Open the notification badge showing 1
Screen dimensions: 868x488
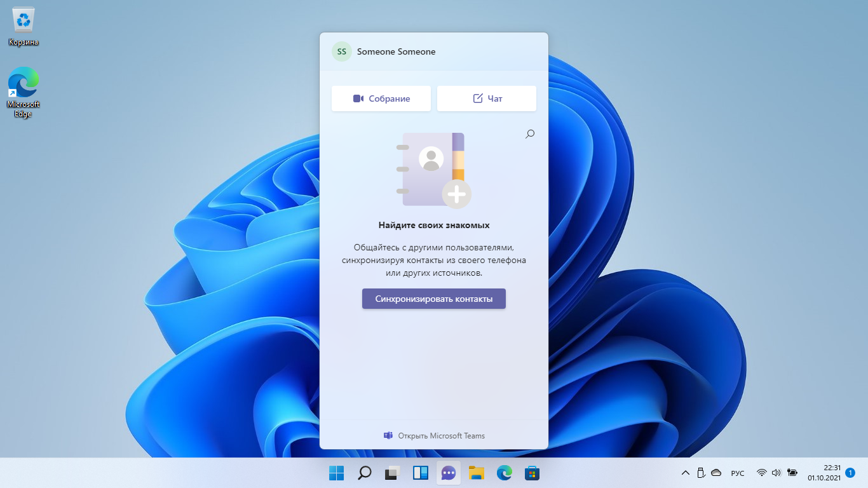850,473
